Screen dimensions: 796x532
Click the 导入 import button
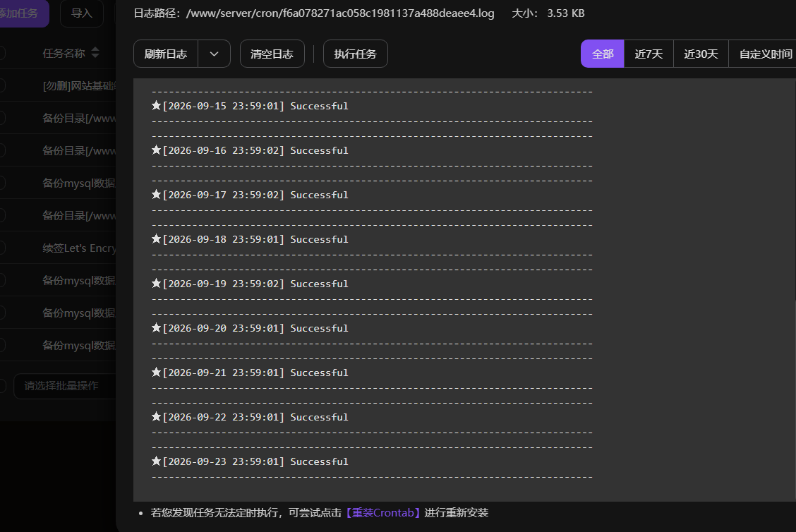82,13
